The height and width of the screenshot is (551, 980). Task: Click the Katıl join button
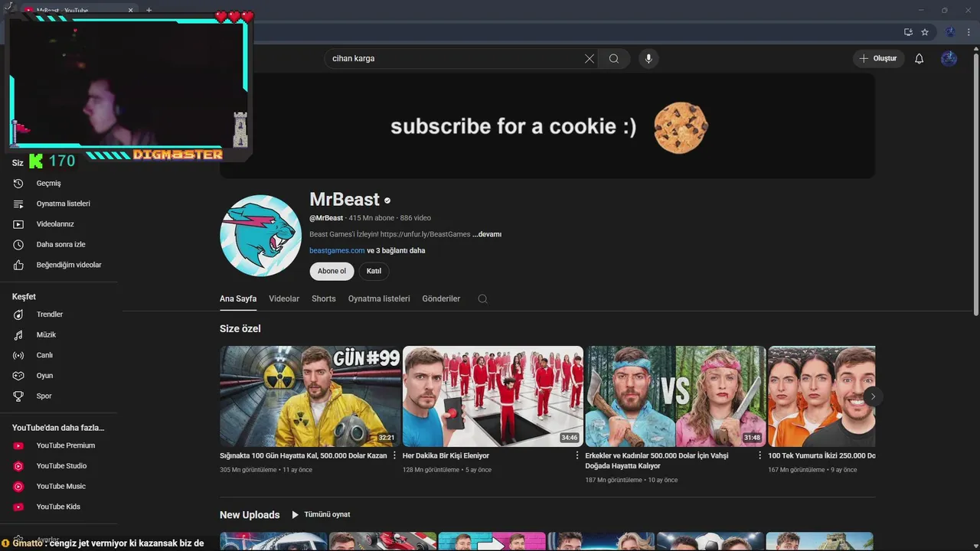374,271
